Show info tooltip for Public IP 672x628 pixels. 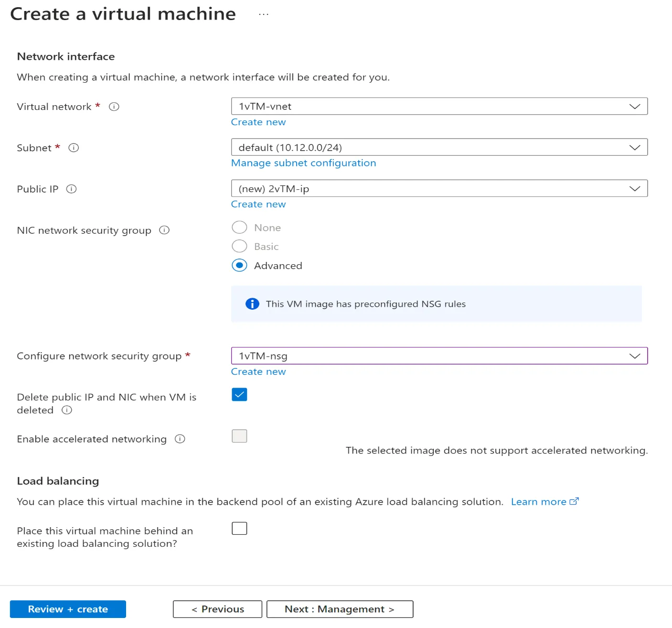pyautogui.click(x=71, y=189)
